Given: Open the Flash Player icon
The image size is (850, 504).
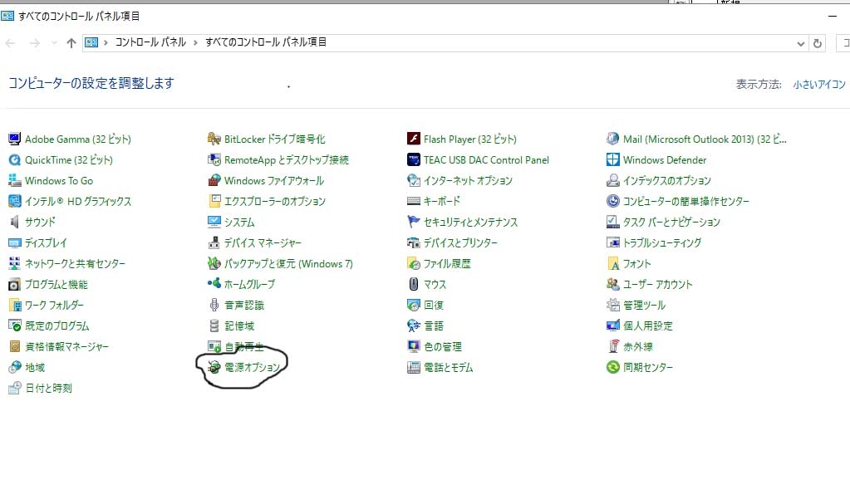Looking at the screenshot, I should 414,139.
